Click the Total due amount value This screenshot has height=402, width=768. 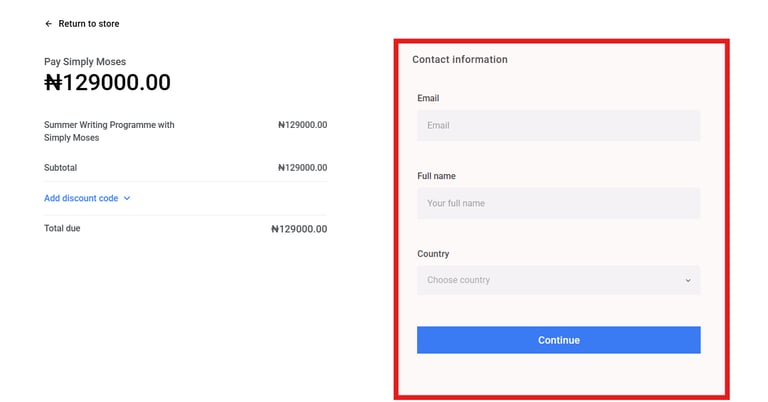[299, 229]
